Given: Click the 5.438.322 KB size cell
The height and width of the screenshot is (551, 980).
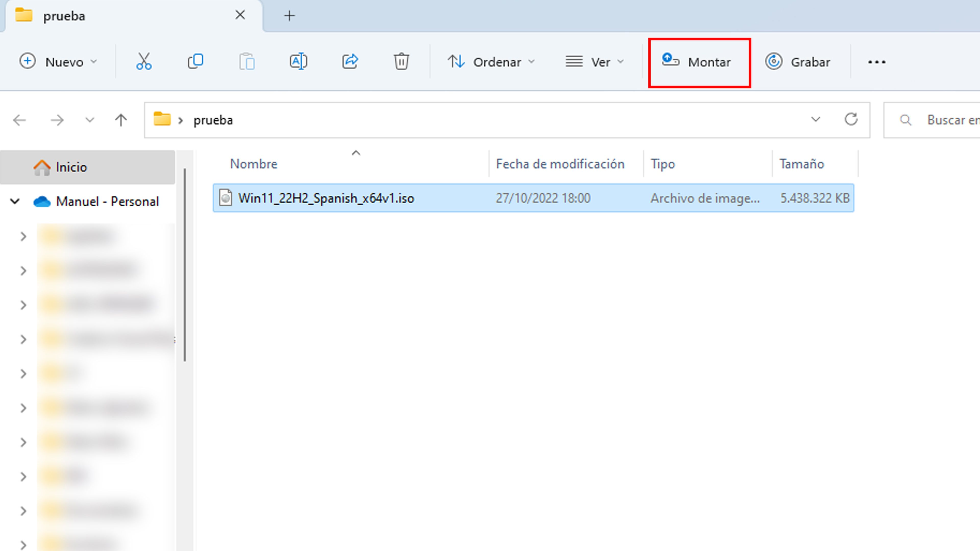Looking at the screenshot, I should click(x=815, y=198).
